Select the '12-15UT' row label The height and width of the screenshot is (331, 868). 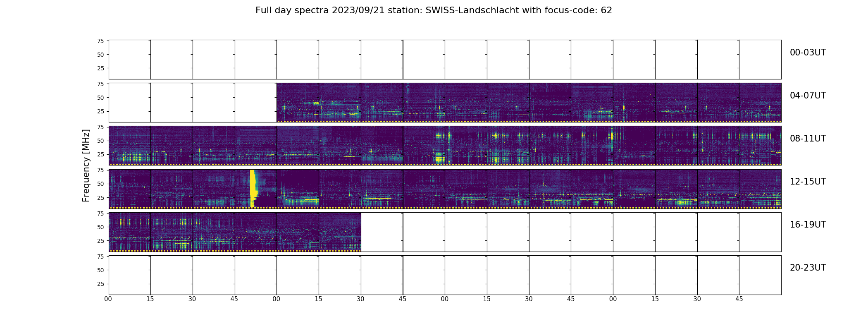click(x=808, y=182)
